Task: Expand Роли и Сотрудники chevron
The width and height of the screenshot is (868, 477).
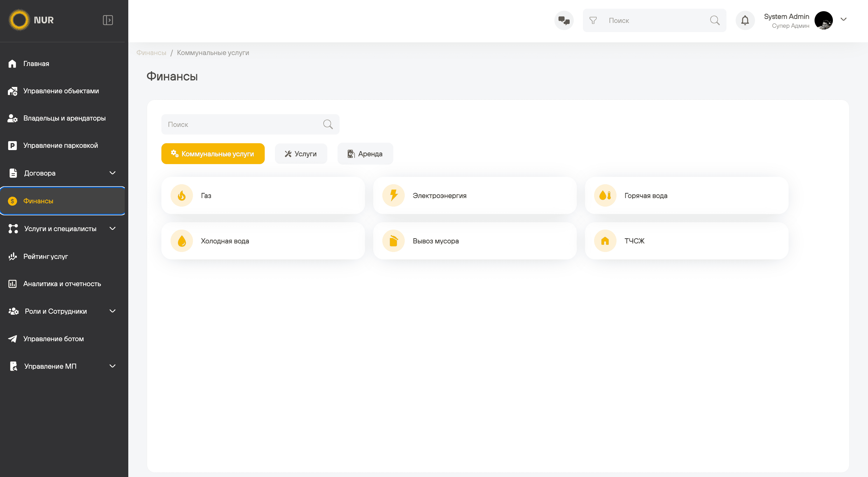Action: click(x=113, y=311)
